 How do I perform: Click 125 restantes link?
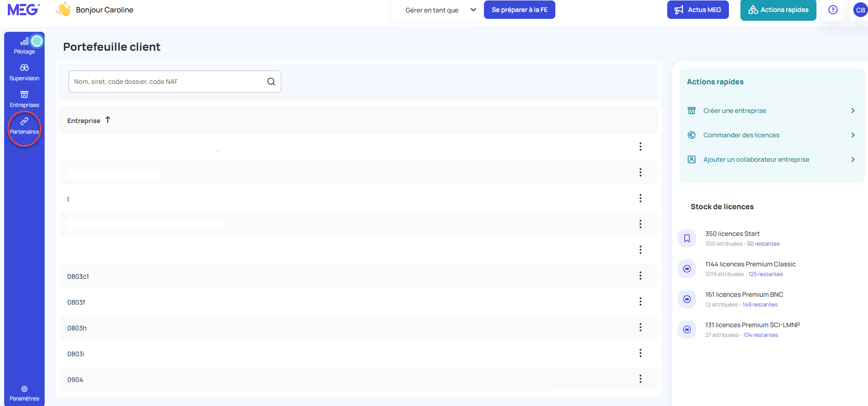click(x=765, y=274)
